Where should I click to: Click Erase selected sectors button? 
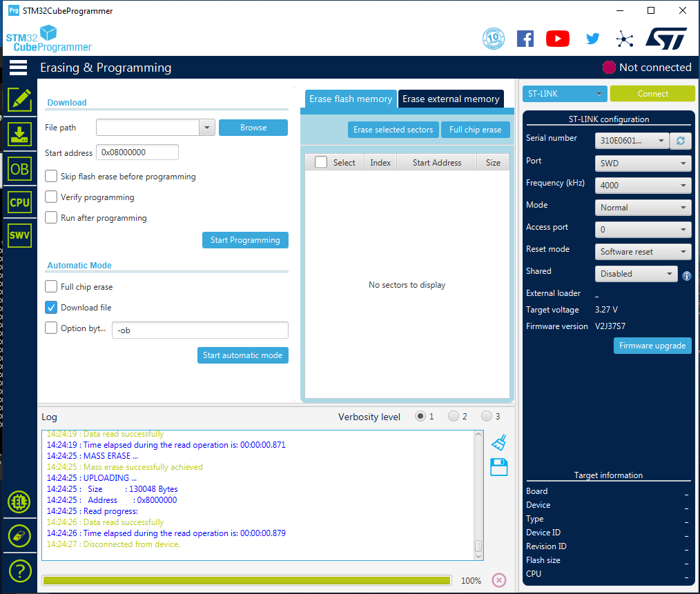point(393,130)
